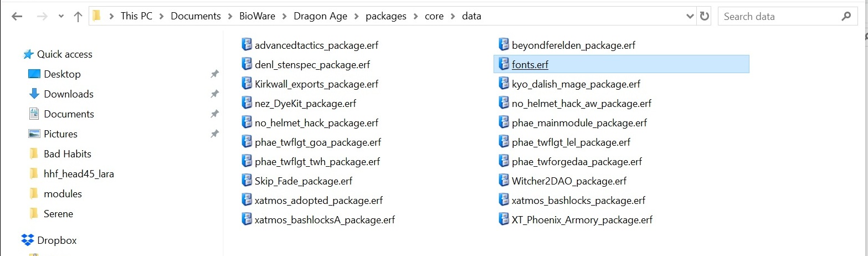The height and width of the screenshot is (256, 868).
Task: Click the Up one level arrow
Action: point(78,17)
